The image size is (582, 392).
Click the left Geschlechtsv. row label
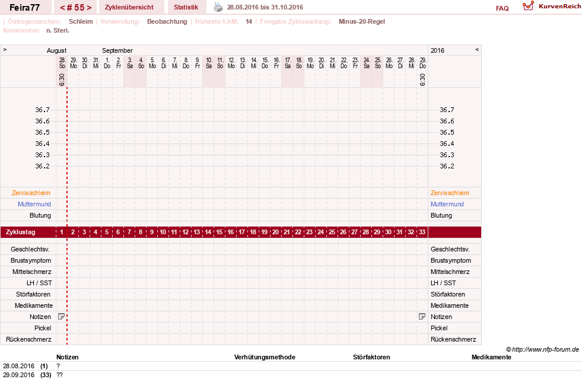[30, 249]
